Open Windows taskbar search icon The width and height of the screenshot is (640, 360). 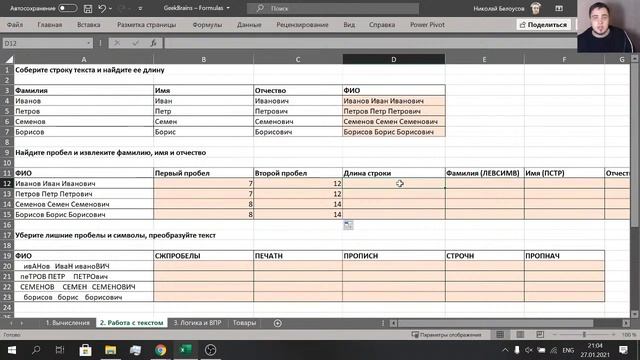tap(36, 350)
